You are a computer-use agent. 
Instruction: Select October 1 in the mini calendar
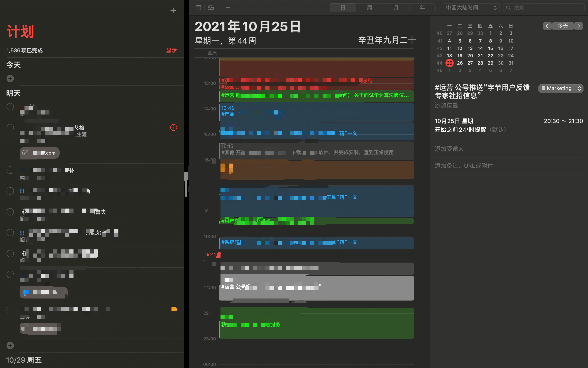click(x=490, y=33)
